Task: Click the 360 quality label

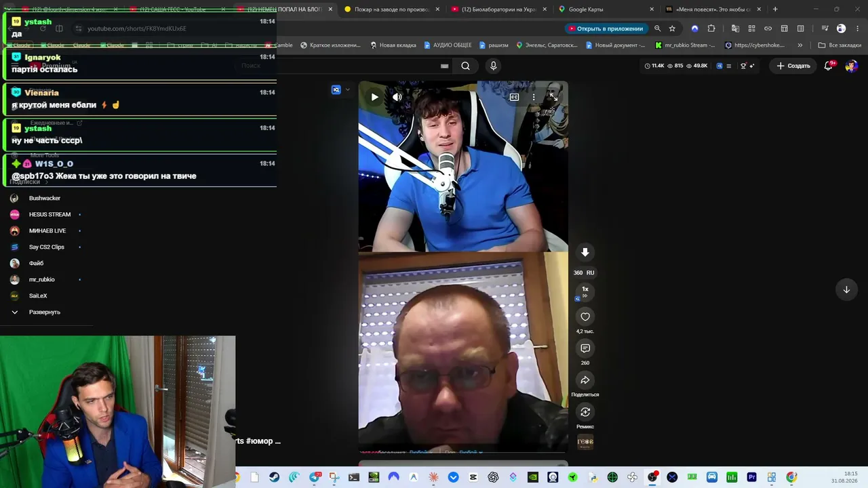Action: pos(578,272)
